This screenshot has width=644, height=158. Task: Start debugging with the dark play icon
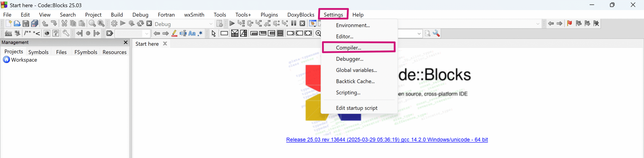(x=232, y=23)
